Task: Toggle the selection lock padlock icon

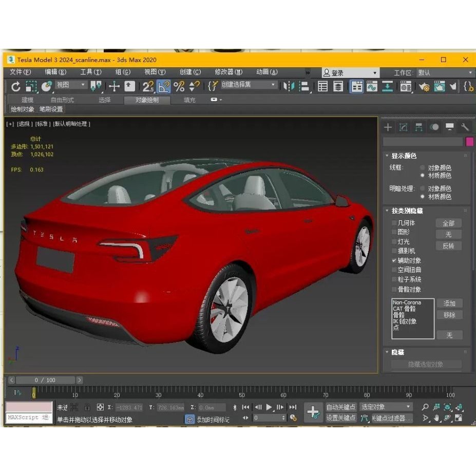Action: [87, 407]
